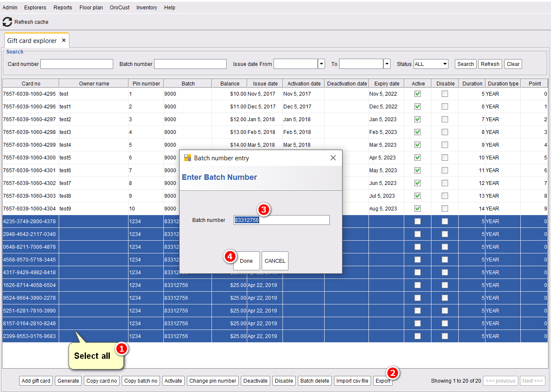Viewport: 551px width, 392px height.
Task: Toggle Disable checkbox for card ending 4300
Action: [x=445, y=158]
